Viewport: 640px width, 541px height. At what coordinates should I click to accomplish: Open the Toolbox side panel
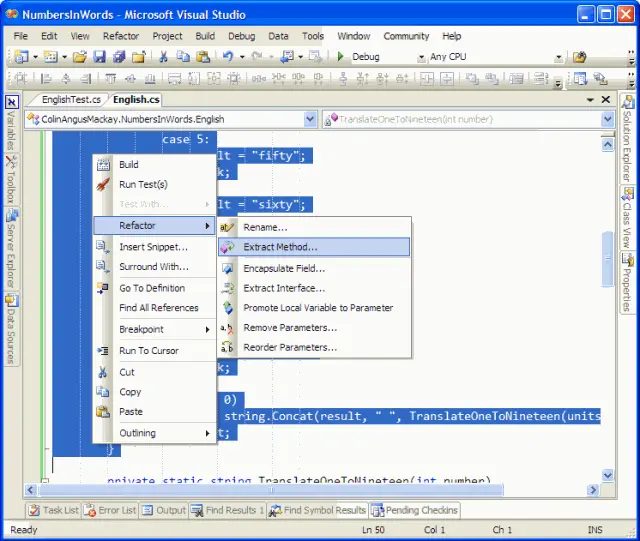pyautogui.click(x=11, y=180)
